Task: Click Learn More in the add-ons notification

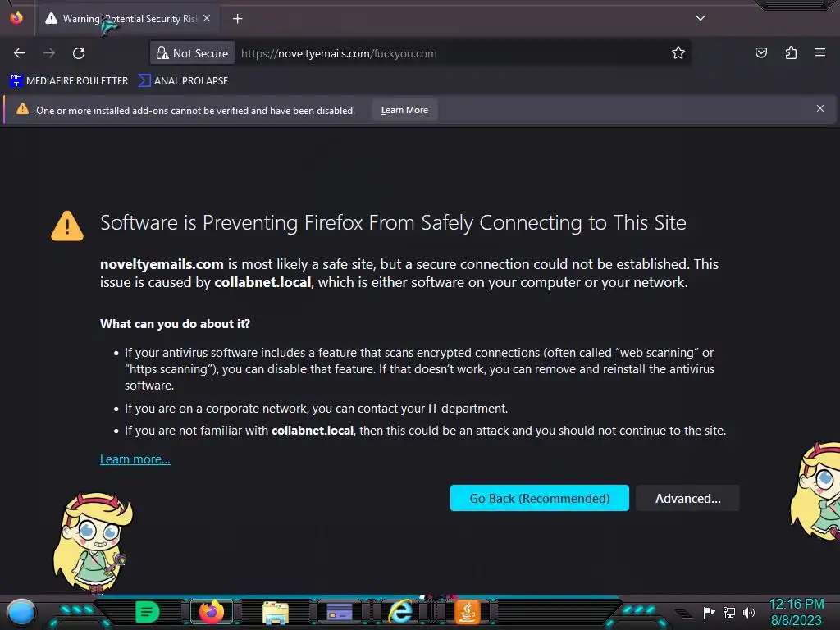Action: pyautogui.click(x=404, y=110)
